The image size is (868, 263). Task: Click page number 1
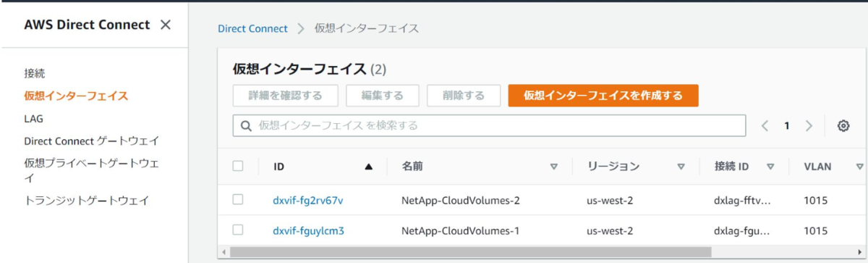786,126
